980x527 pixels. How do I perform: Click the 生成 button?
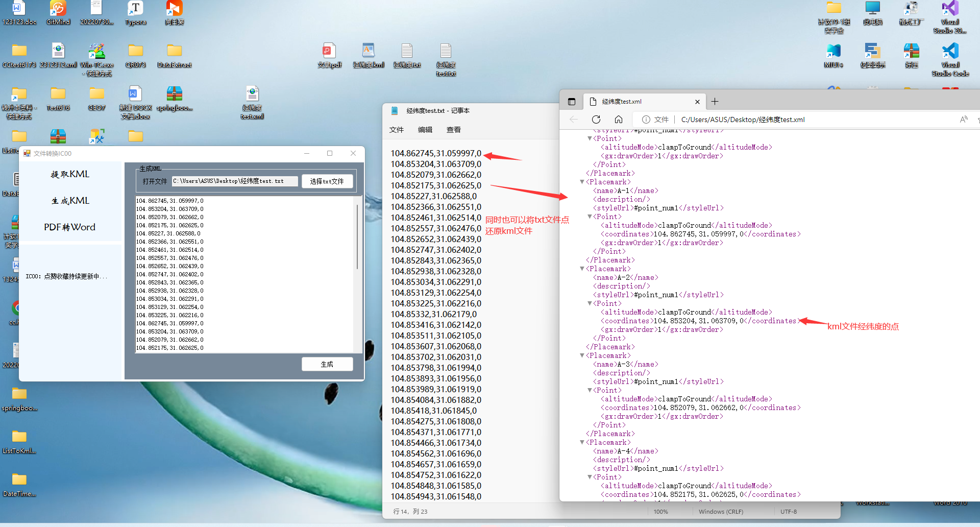[x=327, y=364]
